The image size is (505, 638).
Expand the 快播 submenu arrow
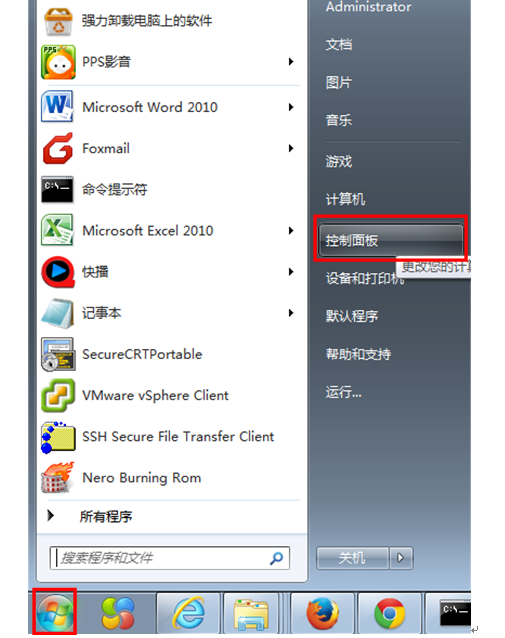291,272
